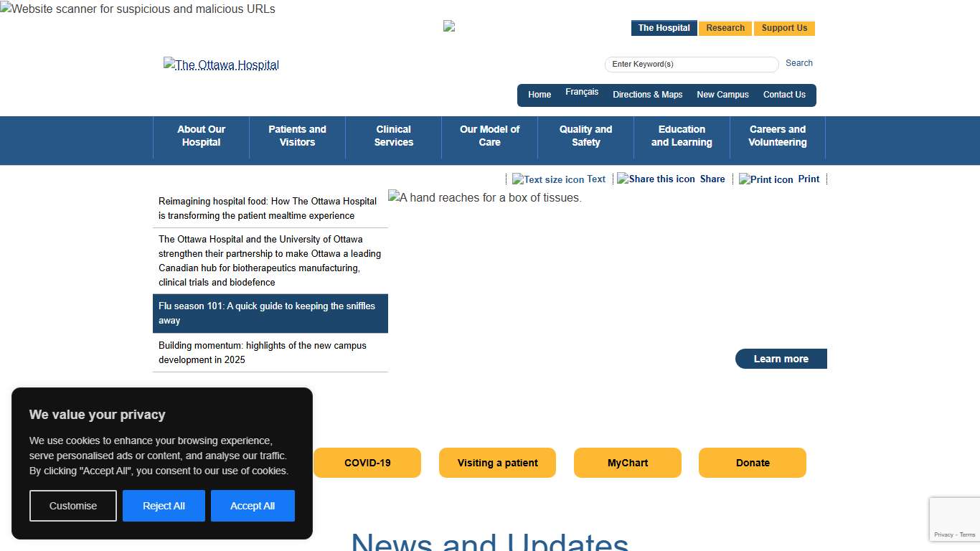The height and width of the screenshot is (551, 980).
Task: Expand the Patients and Visitors menu
Action: tap(297, 136)
